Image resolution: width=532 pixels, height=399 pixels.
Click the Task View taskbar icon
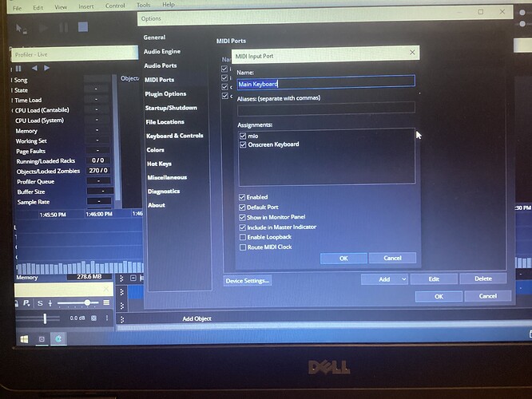[42, 339]
